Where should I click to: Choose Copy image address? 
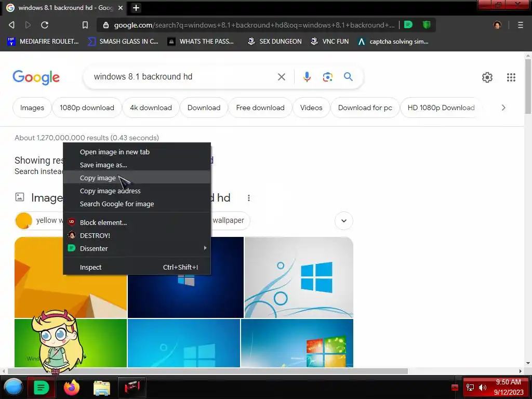pyautogui.click(x=137, y=191)
